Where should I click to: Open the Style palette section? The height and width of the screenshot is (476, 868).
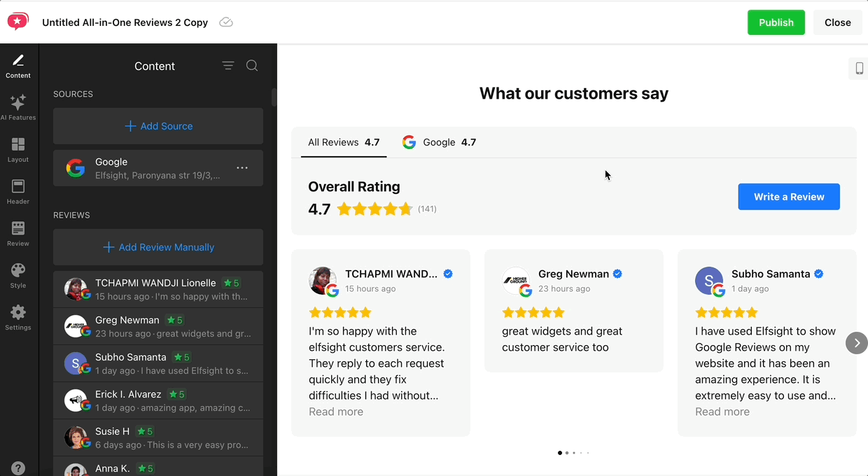point(18,275)
